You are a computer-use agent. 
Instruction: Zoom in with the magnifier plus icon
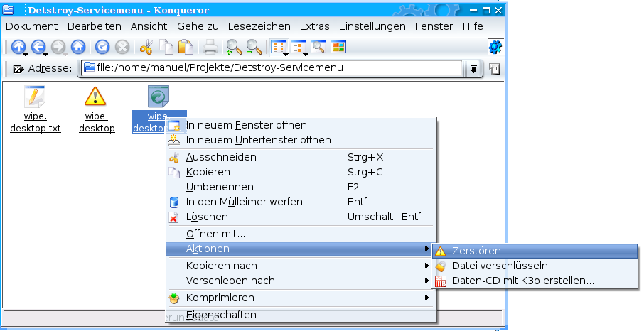pos(234,47)
